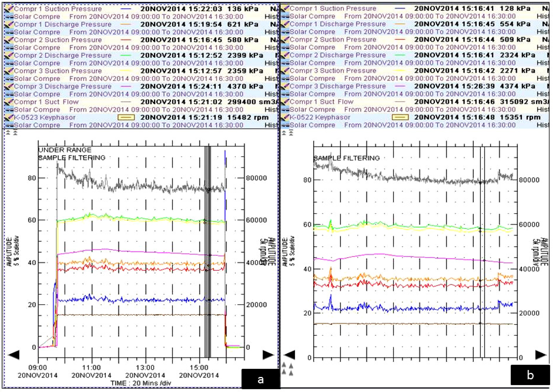Click Compr 1 Suct Flow pencil icon, panel b
This screenshot has height=392, width=553.
tap(285, 102)
